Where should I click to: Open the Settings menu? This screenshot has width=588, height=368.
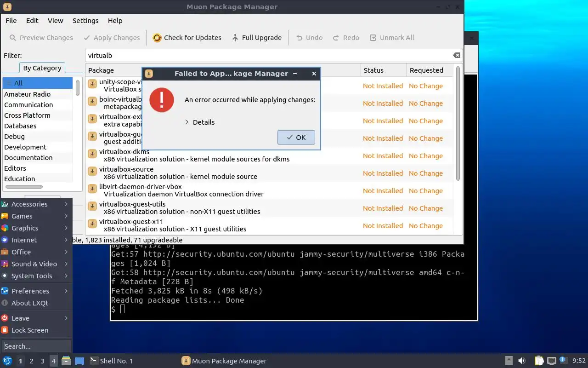(85, 21)
